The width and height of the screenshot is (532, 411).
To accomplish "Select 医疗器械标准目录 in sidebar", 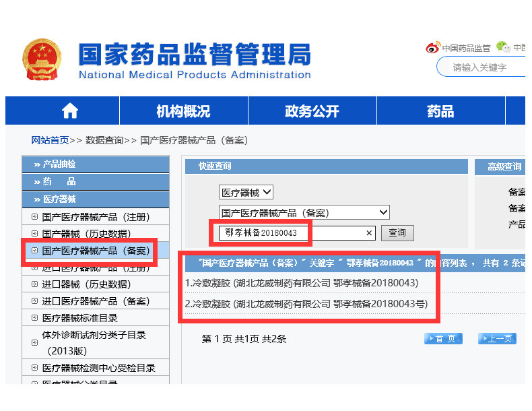I will [79, 318].
